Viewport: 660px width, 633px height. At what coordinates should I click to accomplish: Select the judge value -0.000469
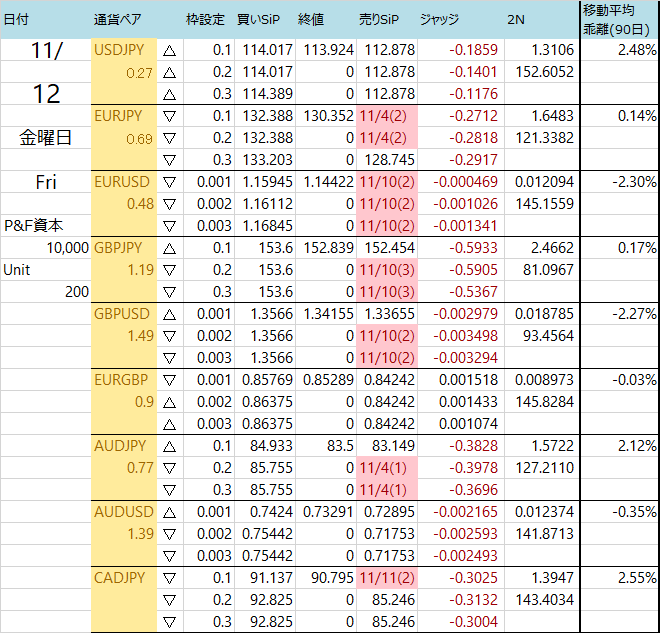466,182
